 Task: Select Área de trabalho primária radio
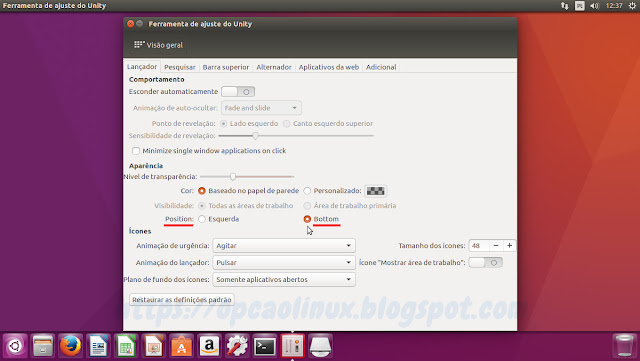click(x=307, y=205)
